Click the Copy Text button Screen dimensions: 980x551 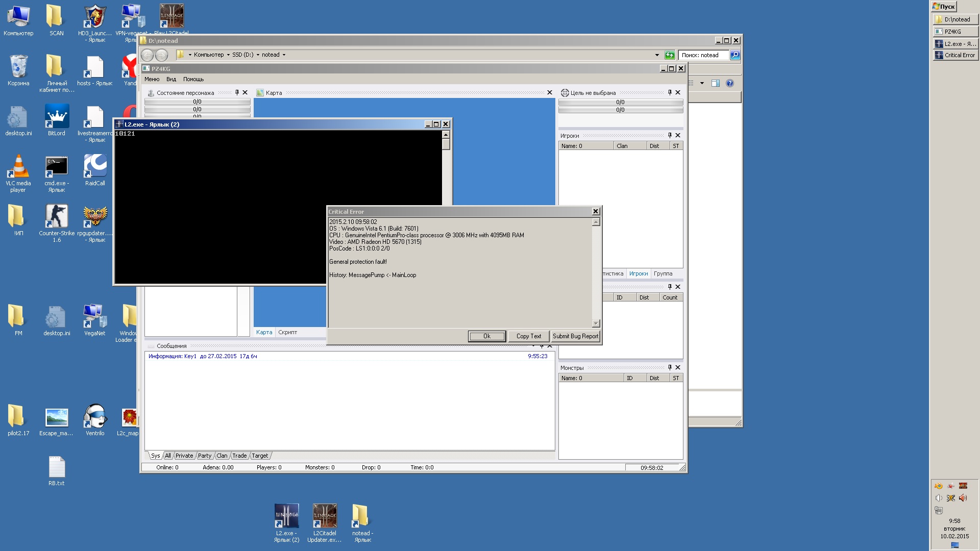[x=528, y=336]
